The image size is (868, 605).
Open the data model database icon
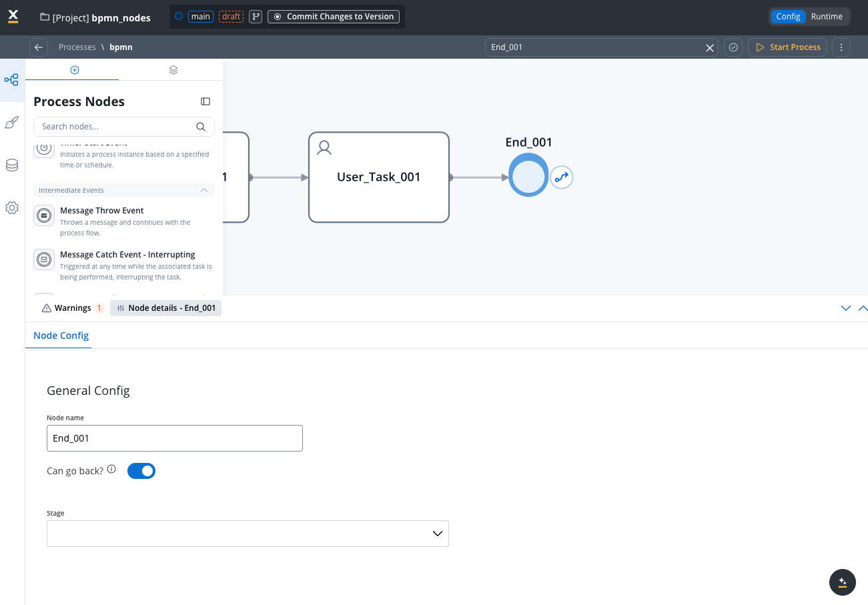click(11, 165)
